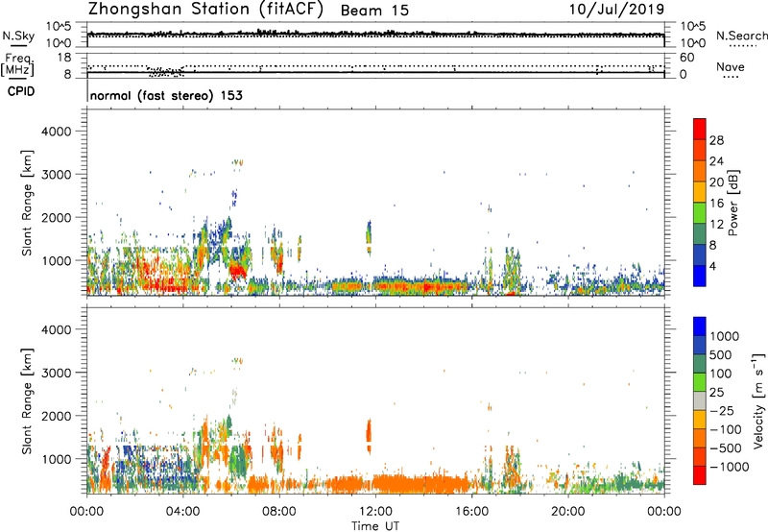Click the '4' tick on Power colorbar
The image size is (768, 532).
[x=712, y=266]
